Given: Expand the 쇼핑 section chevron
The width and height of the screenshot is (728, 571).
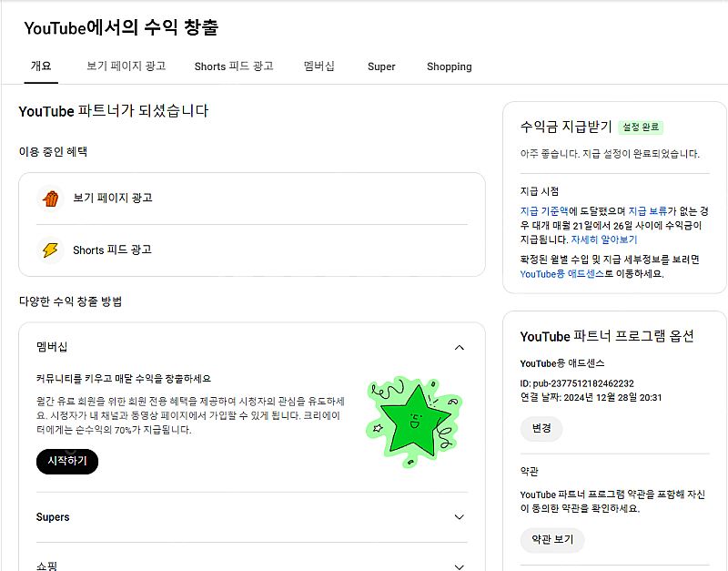Looking at the screenshot, I should pos(460,566).
